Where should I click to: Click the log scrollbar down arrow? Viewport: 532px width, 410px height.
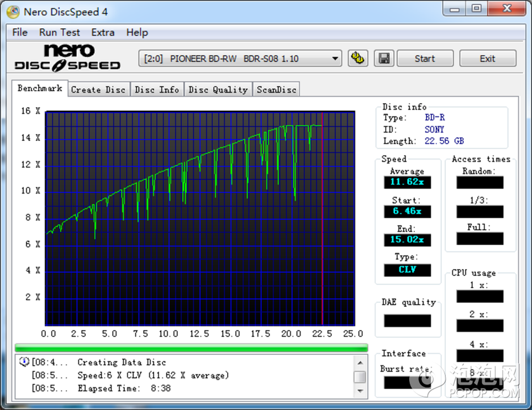[360, 391]
